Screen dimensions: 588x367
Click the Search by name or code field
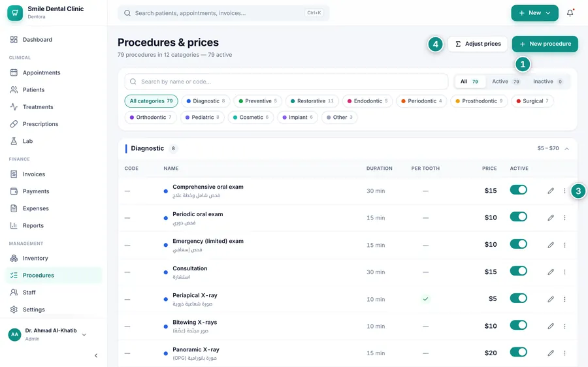[x=286, y=82]
